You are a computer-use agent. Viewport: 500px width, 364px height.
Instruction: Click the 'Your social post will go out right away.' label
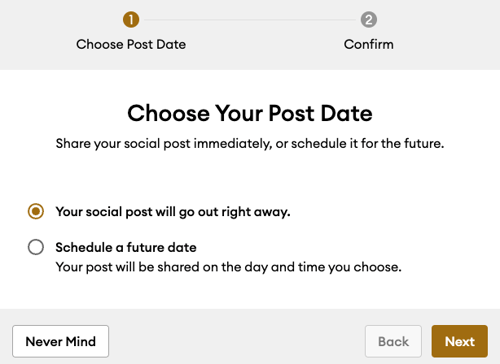[173, 212]
